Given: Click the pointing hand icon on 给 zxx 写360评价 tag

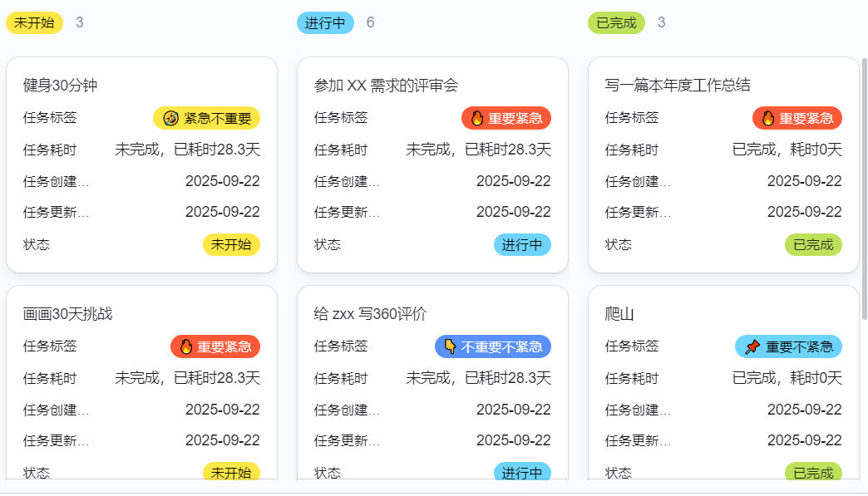Looking at the screenshot, I should click(x=450, y=346).
